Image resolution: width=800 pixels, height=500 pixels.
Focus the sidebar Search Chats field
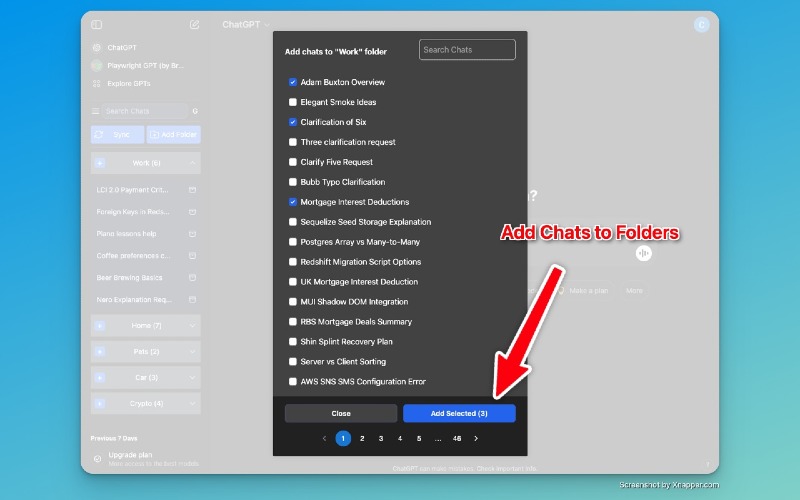(x=144, y=111)
